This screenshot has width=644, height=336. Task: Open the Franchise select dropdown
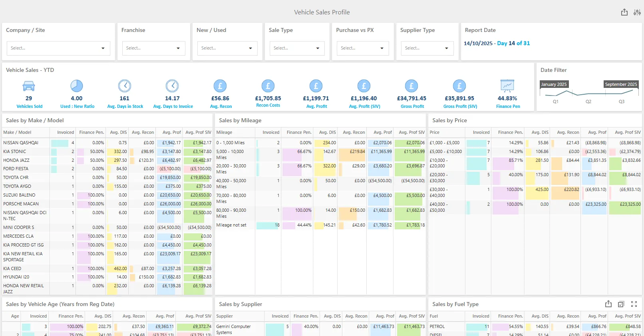(154, 48)
